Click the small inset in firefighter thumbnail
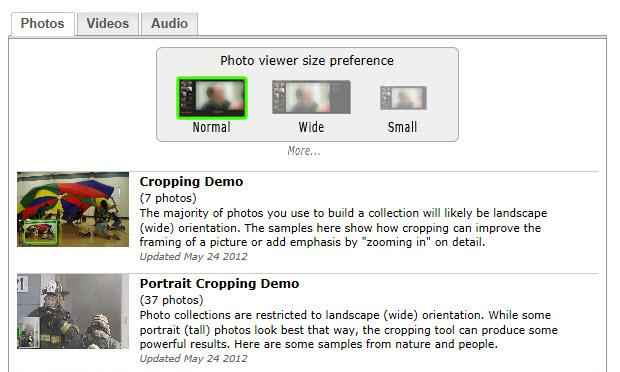 (28, 332)
